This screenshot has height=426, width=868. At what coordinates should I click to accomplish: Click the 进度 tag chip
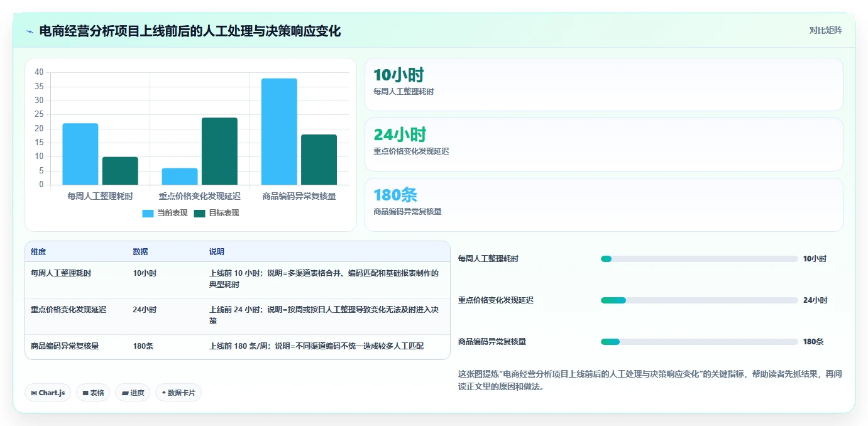[x=133, y=393]
